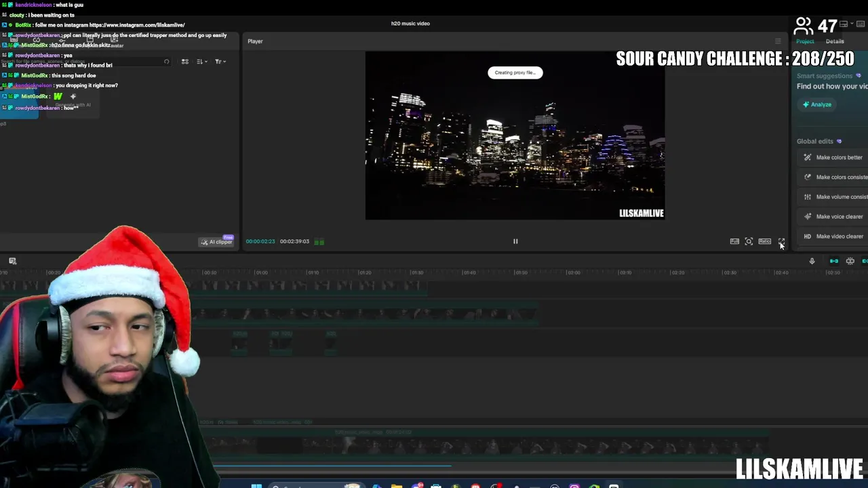Select the second track clip with thumbnails
The image size is (868, 488).
click(366, 314)
